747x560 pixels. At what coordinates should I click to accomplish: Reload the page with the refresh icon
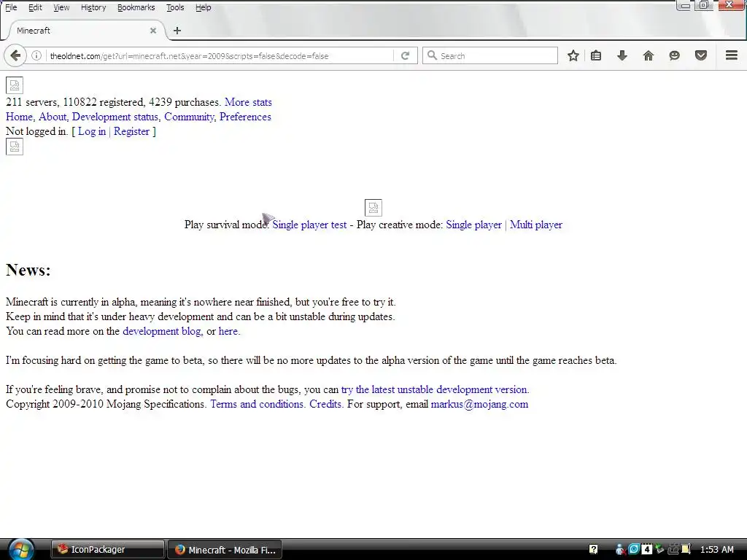click(x=405, y=55)
